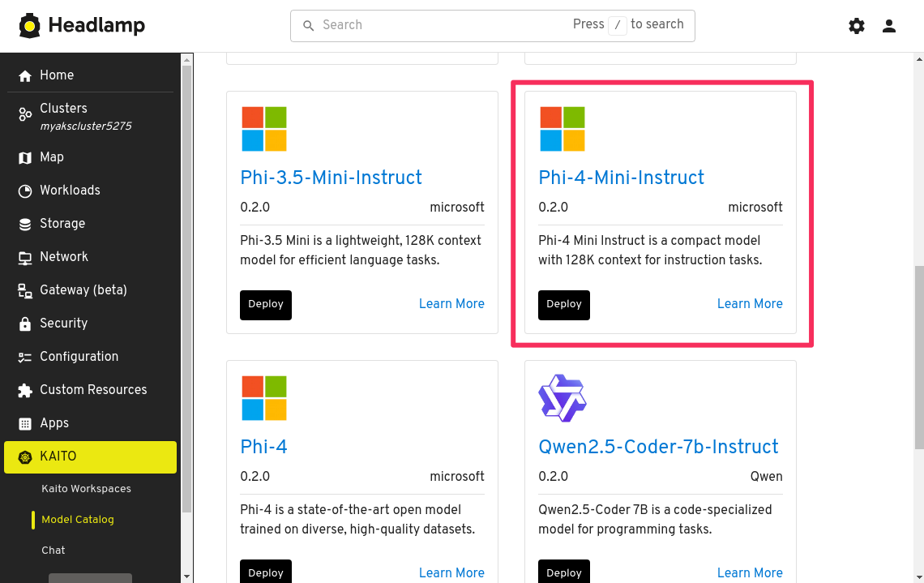Click the Qwen model logo
924x583 pixels.
coord(562,398)
